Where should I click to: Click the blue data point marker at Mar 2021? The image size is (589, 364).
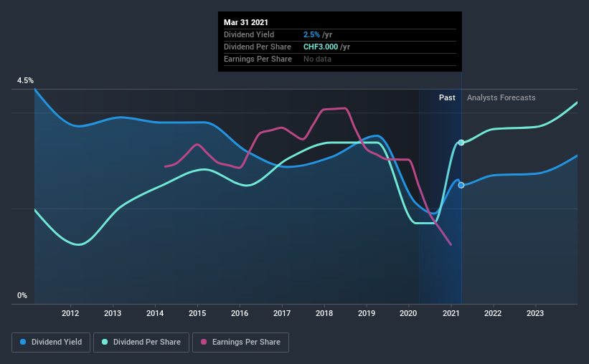click(461, 185)
